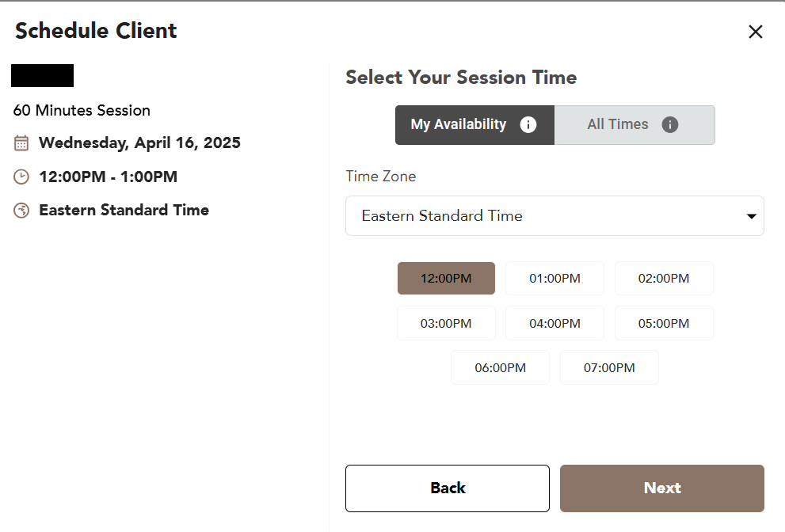Image resolution: width=785 pixels, height=532 pixels.
Task: Go back with the Back button
Action: click(x=448, y=488)
